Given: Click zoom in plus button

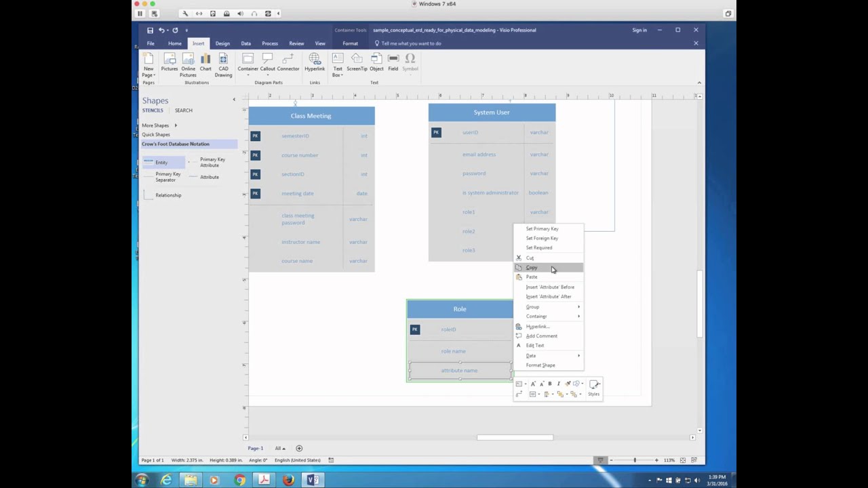Looking at the screenshot, I should (x=656, y=460).
